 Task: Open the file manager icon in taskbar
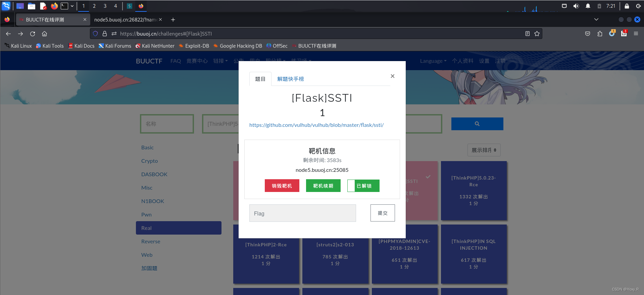click(x=32, y=6)
